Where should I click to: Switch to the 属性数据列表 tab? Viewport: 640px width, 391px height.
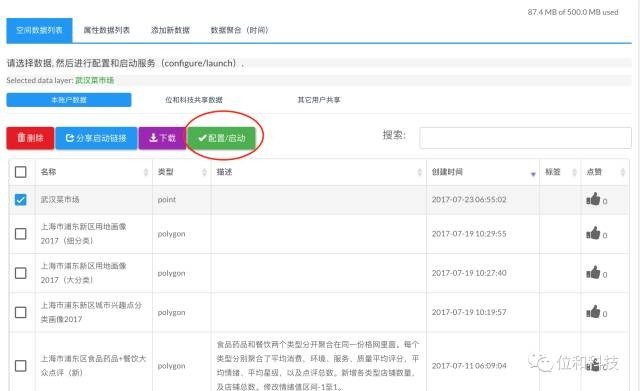pyautogui.click(x=107, y=30)
